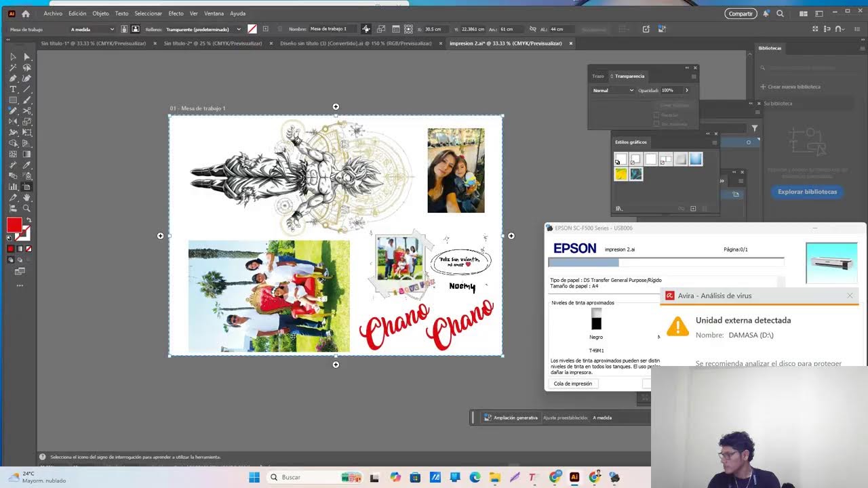Open the Efecto menu
The height and width of the screenshot is (488, 868).
pos(176,14)
